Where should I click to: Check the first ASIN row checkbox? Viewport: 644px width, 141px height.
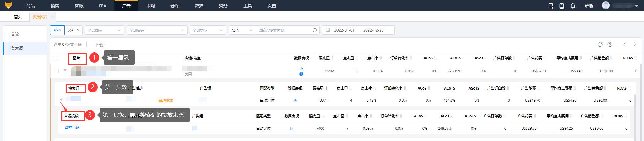click(x=57, y=71)
